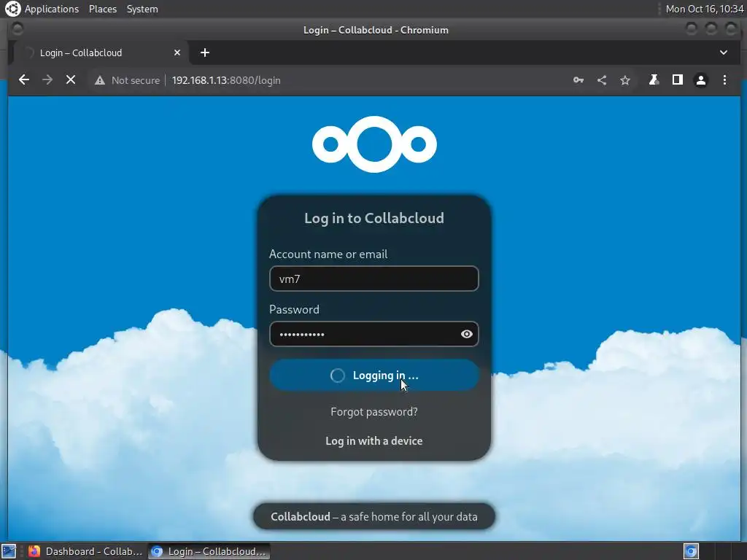Open the Chrome Labs flask icon

654,80
